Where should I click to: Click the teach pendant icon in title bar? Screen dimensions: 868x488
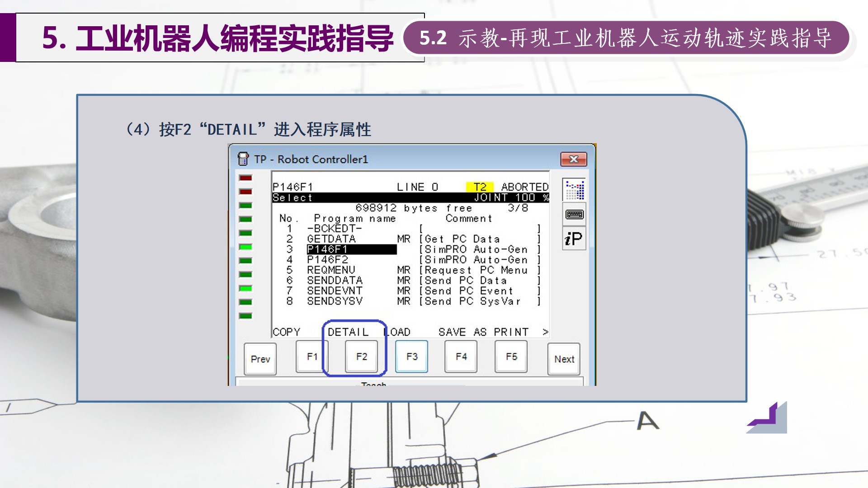click(243, 159)
